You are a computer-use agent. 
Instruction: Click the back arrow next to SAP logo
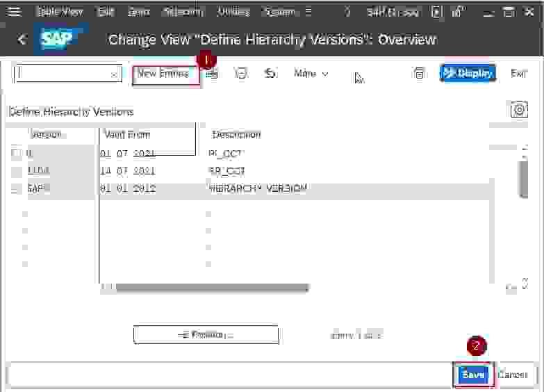coord(22,39)
